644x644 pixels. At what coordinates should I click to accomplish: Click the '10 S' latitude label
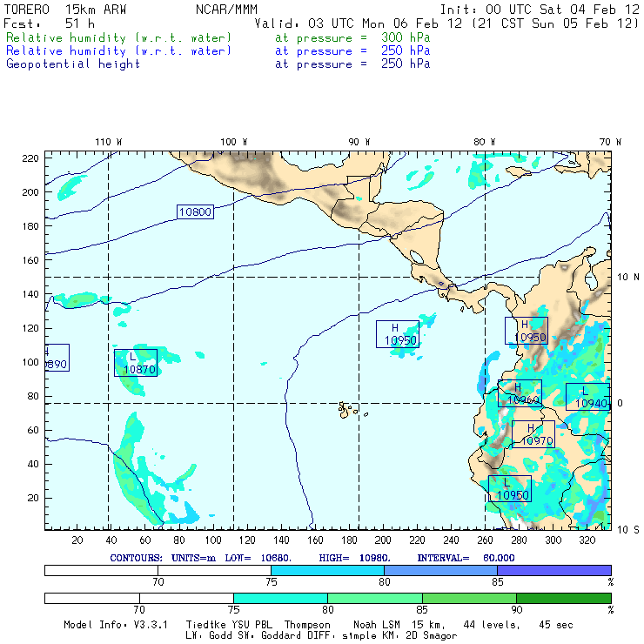coord(628,530)
